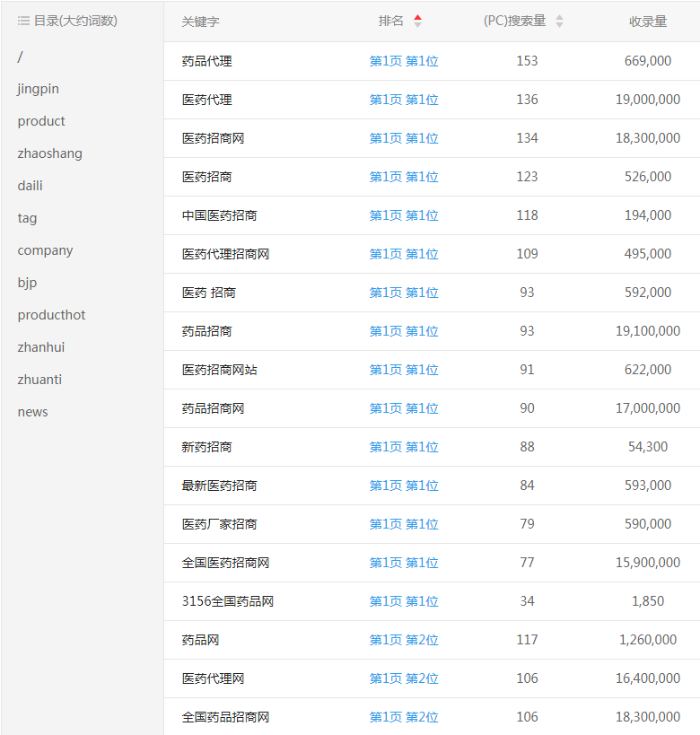Select the root directory /
Screen dimensions: 700x735
(21, 57)
